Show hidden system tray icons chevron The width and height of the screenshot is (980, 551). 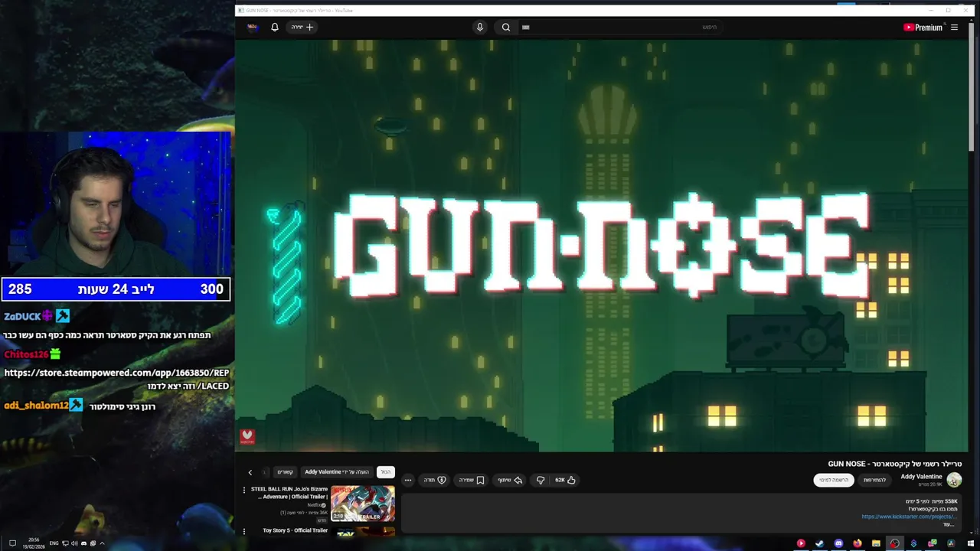pos(102,543)
